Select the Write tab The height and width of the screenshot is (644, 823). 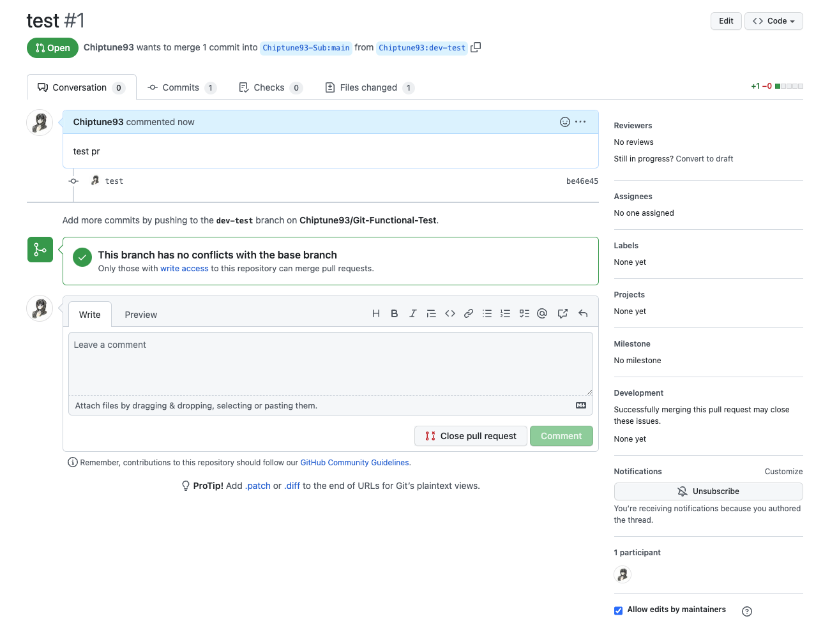coord(90,315)
